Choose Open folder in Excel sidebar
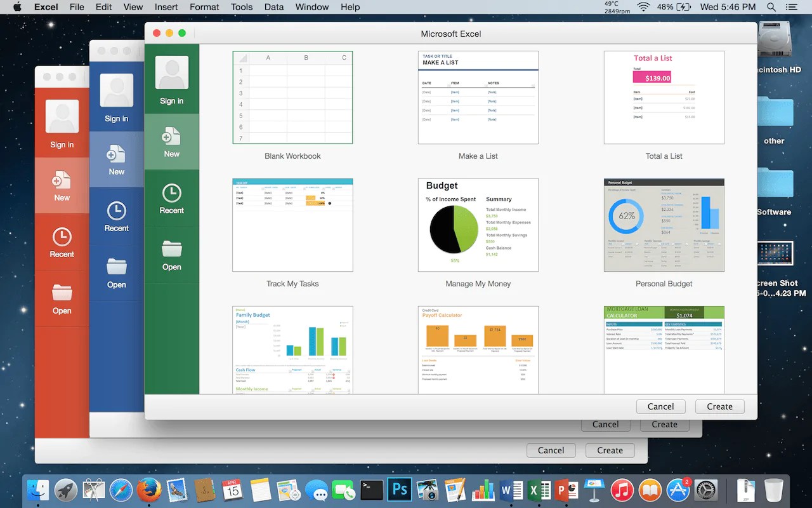Screen dimensions: 812x508 coord(172,255)
